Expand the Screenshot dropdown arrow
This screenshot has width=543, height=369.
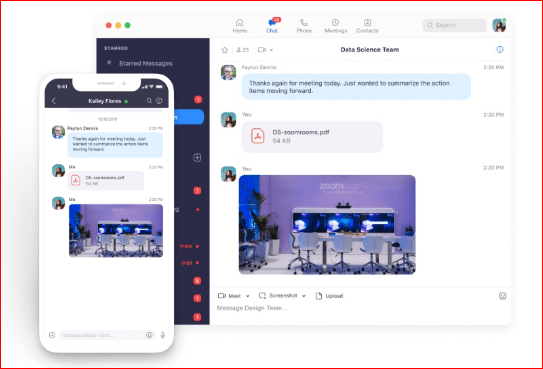click(x=304, y=296)
